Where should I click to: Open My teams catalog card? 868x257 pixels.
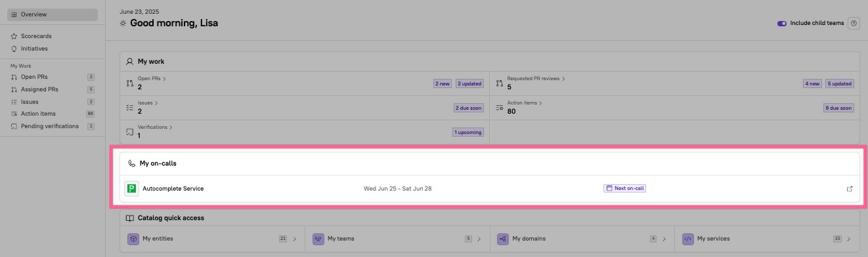pos(397,239)
